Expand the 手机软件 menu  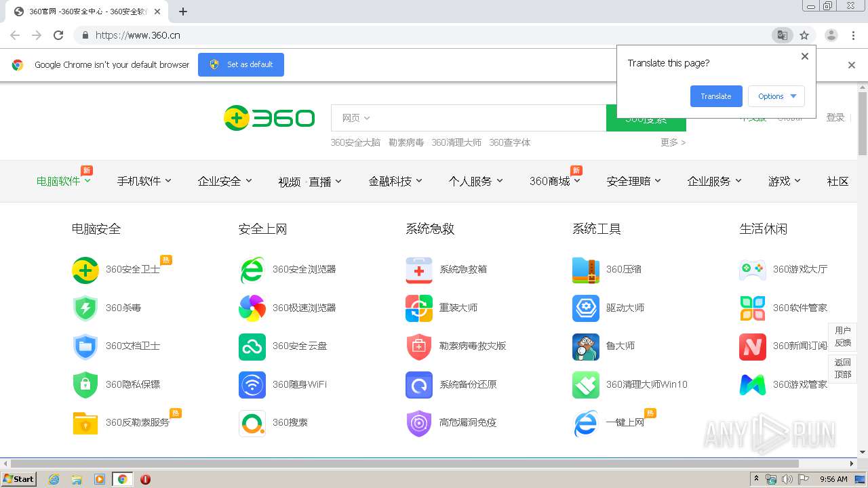[x=144, y=181]
